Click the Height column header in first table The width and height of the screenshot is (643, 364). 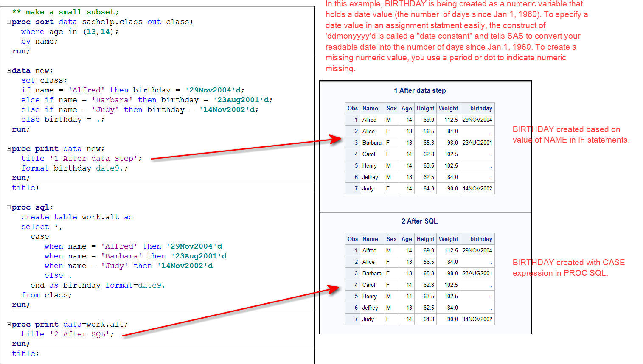click(x=425, y=108)
